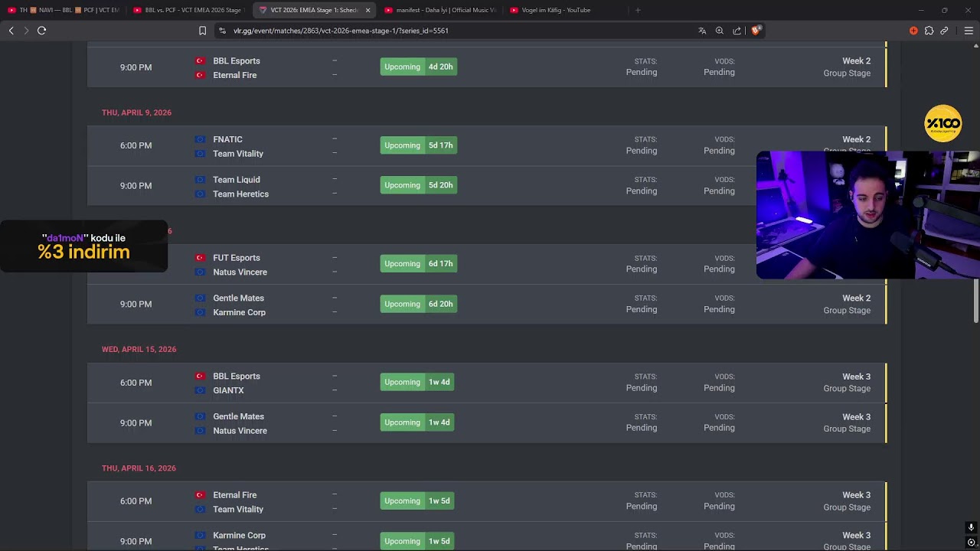The height and width of the screenshot is (551, 980).
Task: Open Brave Shields lion icon
Action: pyautogui.click(x=756, y=31)
